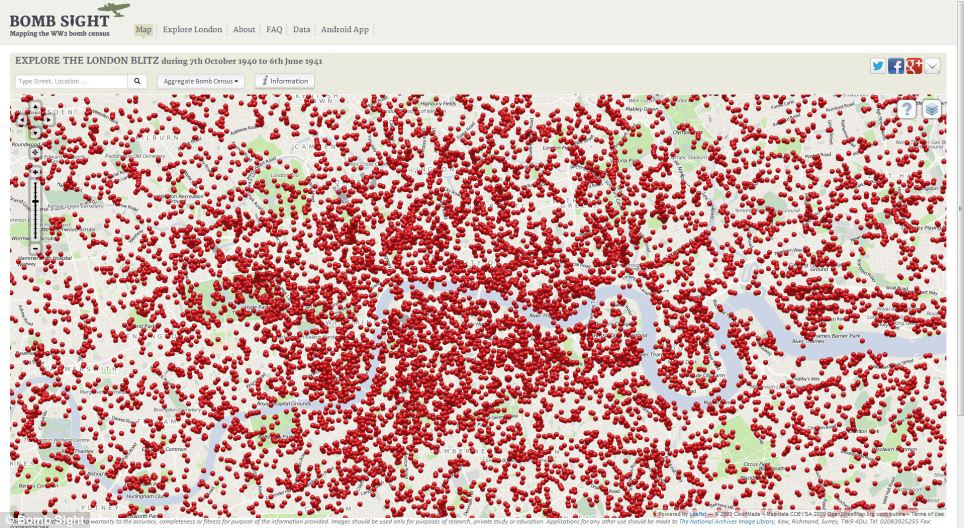
Task: Click the Hyde Park map label
Action: [x=256, y=307]
